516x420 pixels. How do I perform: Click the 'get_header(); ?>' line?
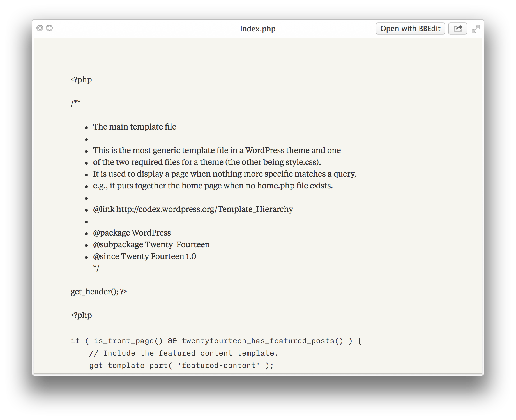(x=99, y=292)
